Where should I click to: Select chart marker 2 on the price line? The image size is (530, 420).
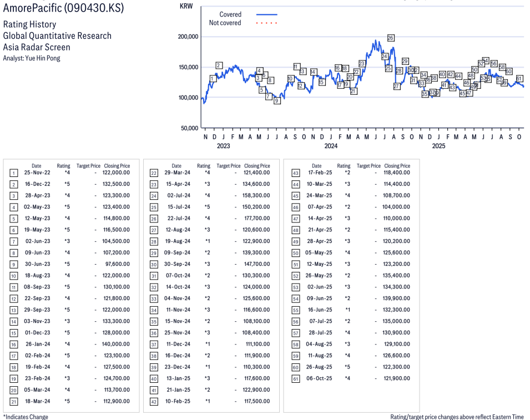pyautogui.click(x=219, y=65)
